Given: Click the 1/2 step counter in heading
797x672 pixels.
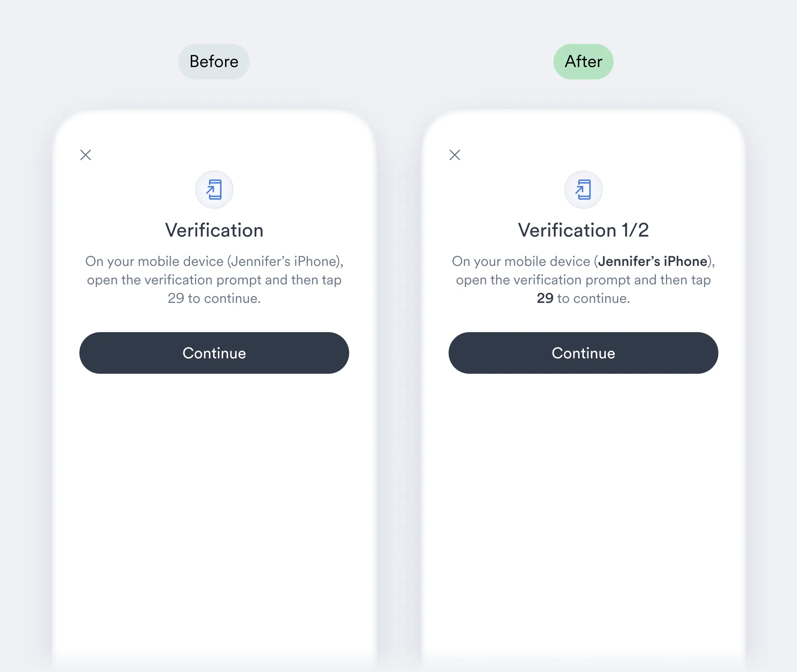Looking at the screenshot, I should click(635, 230).
